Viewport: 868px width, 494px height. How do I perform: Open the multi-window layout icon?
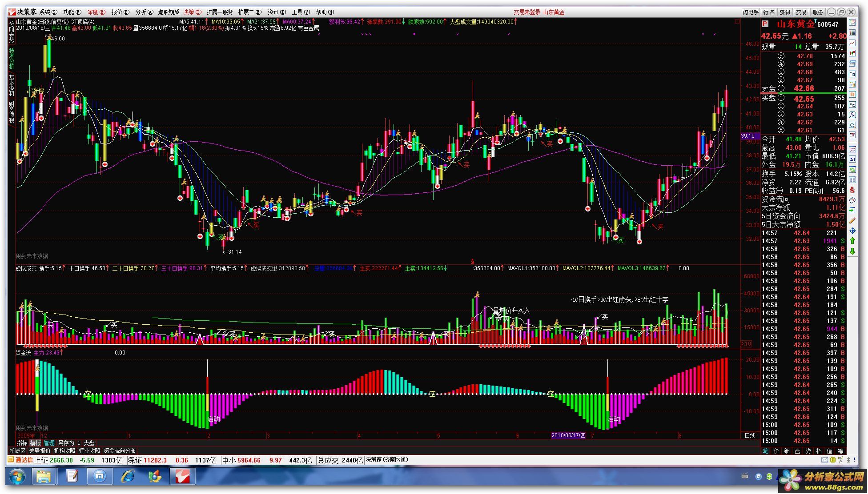(x=852, y=63)
